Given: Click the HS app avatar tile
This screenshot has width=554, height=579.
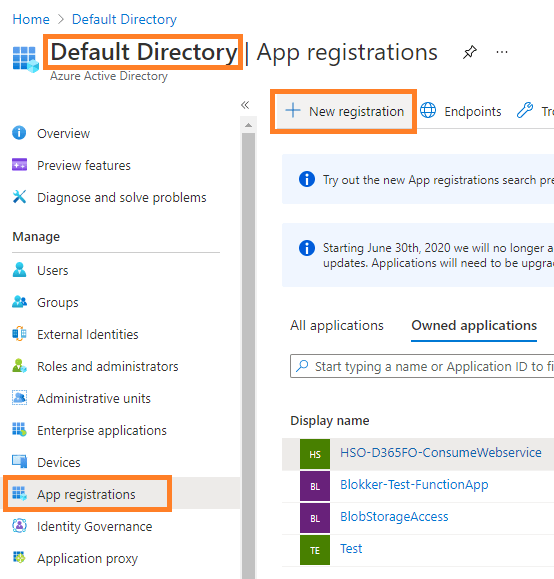Looking at the screenshot, I should 315,454.
